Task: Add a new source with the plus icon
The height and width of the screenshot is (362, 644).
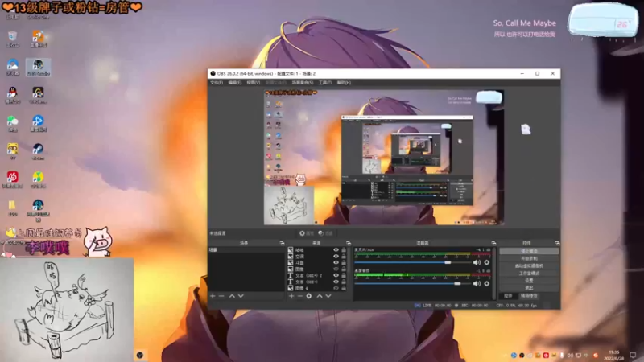Action: coord(291,296)
